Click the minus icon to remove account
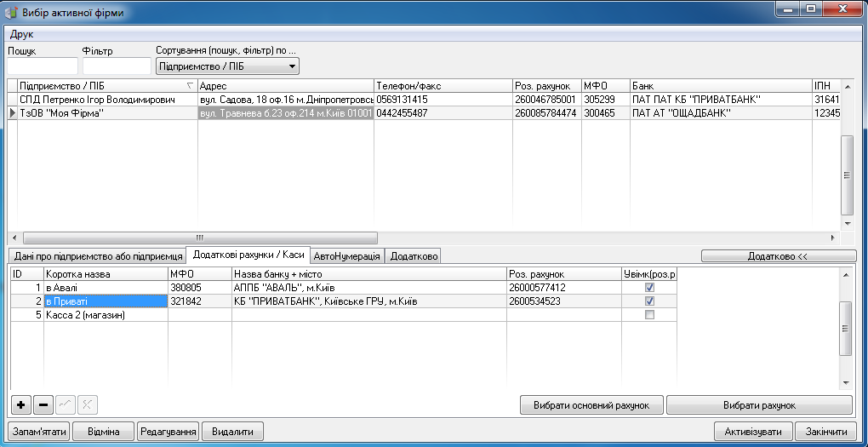 click(x=43, y=404)
